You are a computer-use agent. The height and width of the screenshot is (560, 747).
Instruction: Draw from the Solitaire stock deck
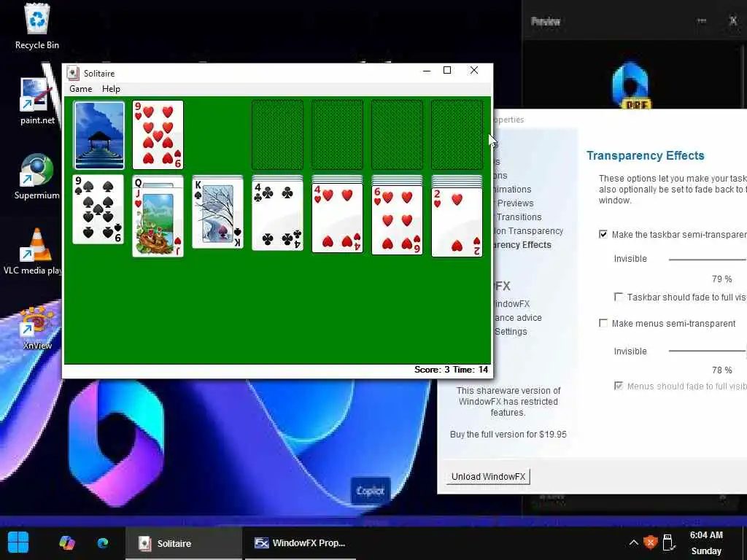(x=99, y=135)
